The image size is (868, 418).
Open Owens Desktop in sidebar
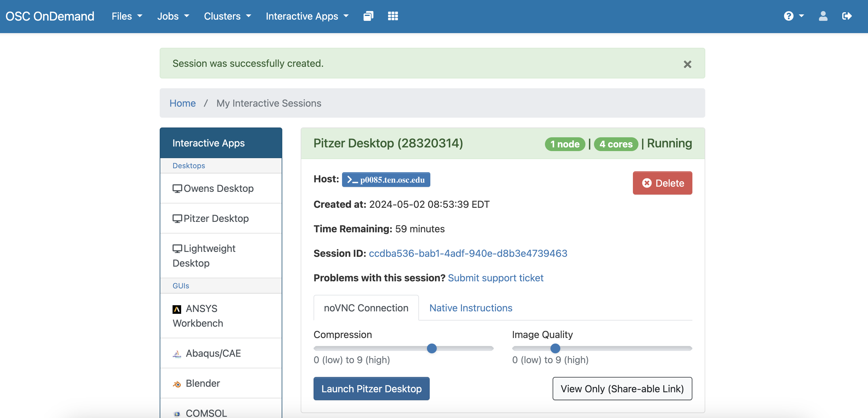pos(221,188)
